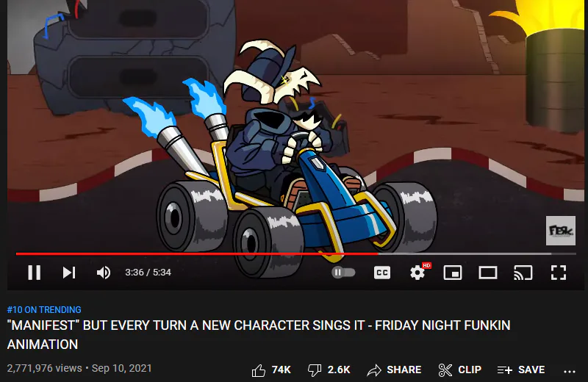
Task: Cast video to a TV
Action: pos(523,273)
